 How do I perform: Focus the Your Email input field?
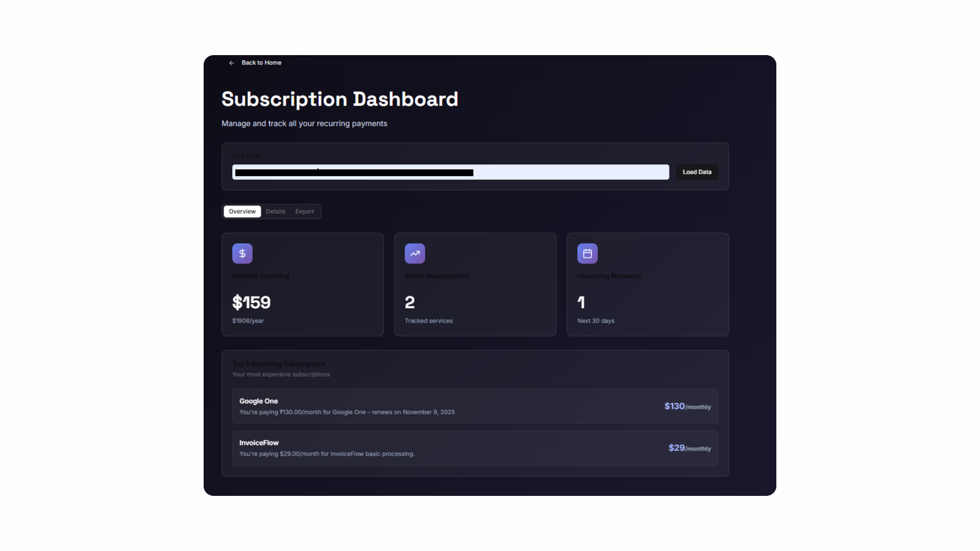(x=451, y=172)
